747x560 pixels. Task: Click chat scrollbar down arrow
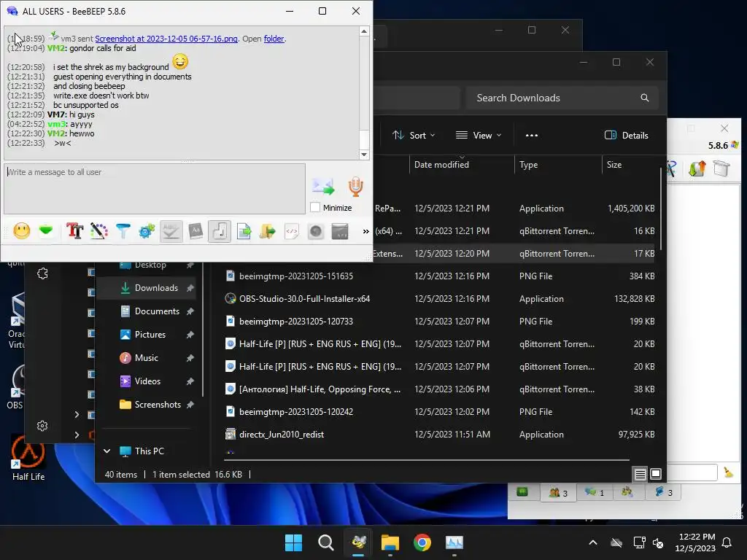click(x=364, y=155)
